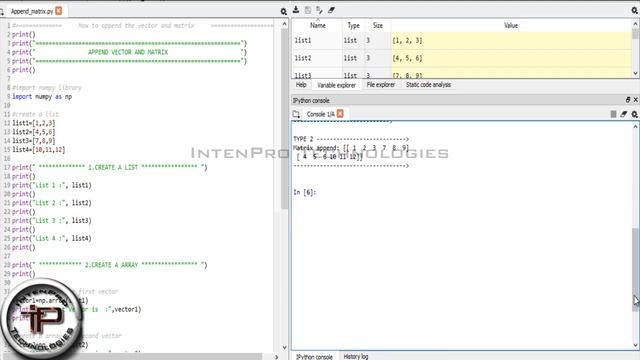Click line 17 '1.CREATE A LIST' print statement
Viewport: 640px width, 360px height.
point(109,167)
